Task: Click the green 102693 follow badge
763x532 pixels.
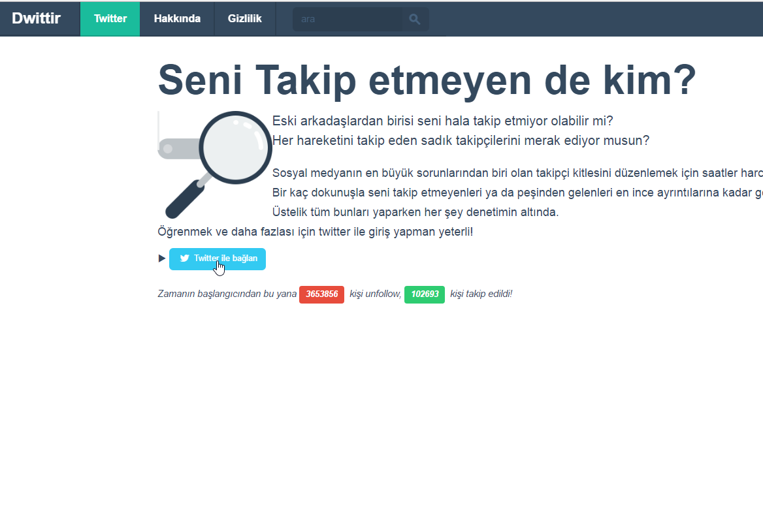Action: pos(425,294)
